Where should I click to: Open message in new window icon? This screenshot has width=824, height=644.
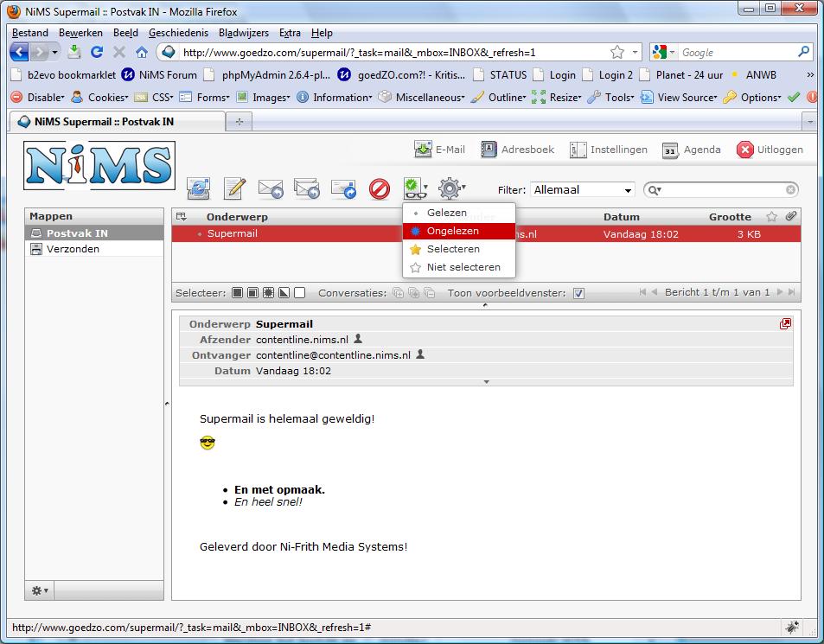point(785,324)
